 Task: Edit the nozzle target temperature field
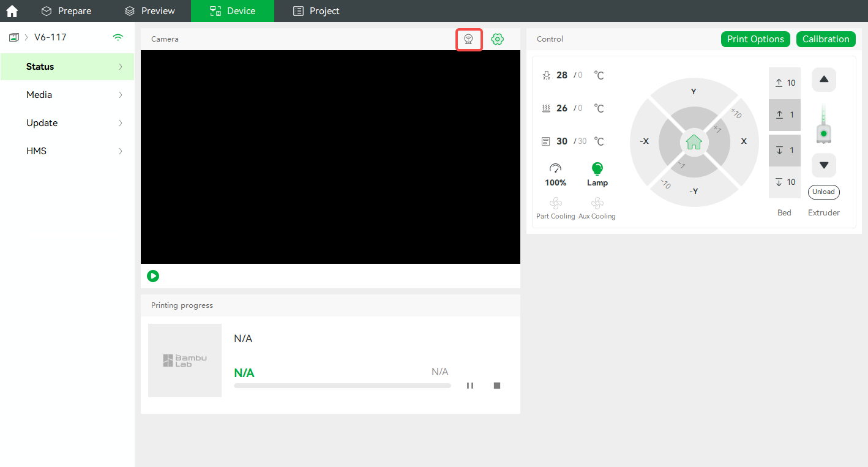pos(580,75)
